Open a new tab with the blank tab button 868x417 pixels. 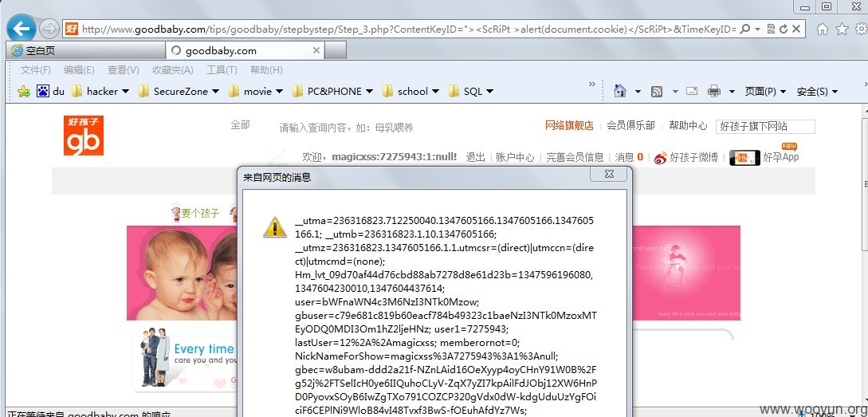click(336, 50)
